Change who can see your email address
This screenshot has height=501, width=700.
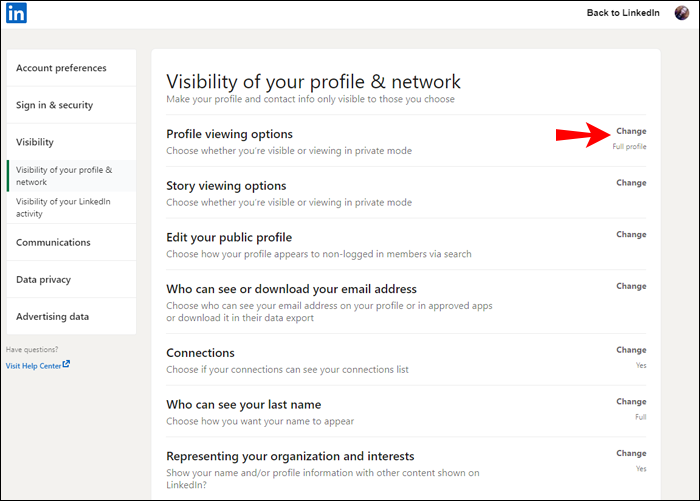point(631,287)
